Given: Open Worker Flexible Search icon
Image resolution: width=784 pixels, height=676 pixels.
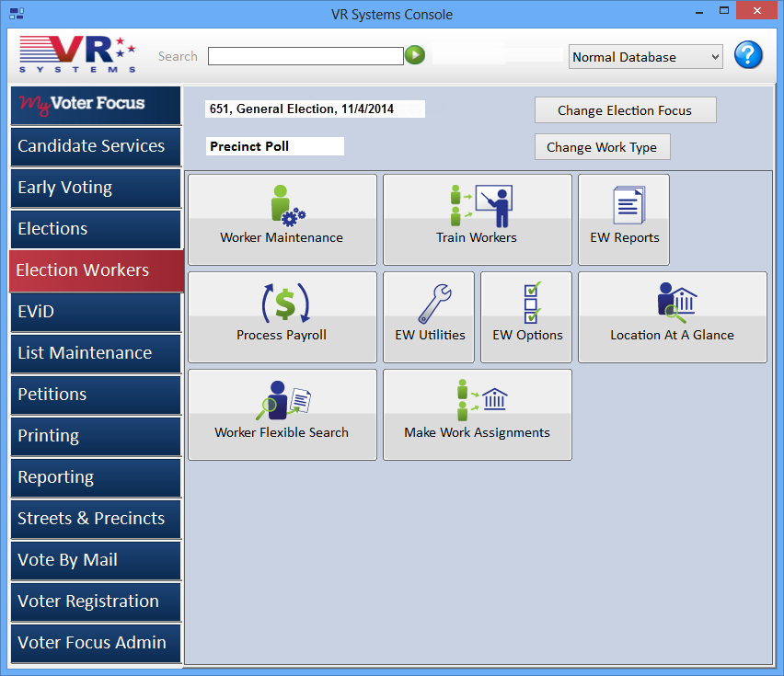Looking at the screenshot, I should point(283,400).
